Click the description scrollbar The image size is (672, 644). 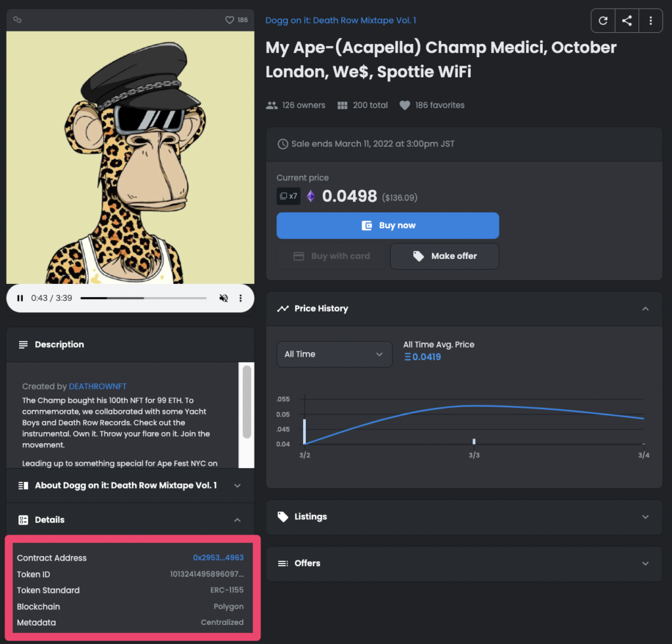pos(247,401)
